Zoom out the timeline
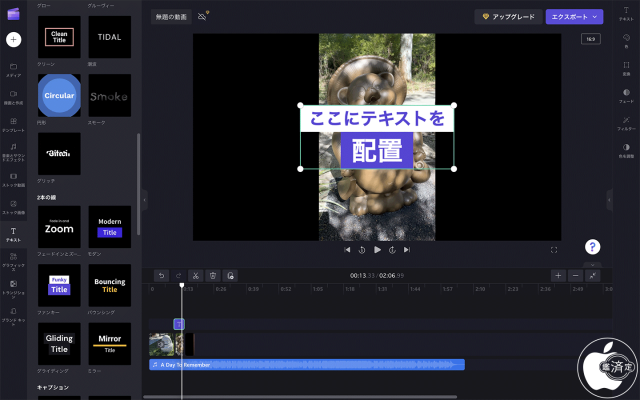640x400 pixels. click(575, 276)
